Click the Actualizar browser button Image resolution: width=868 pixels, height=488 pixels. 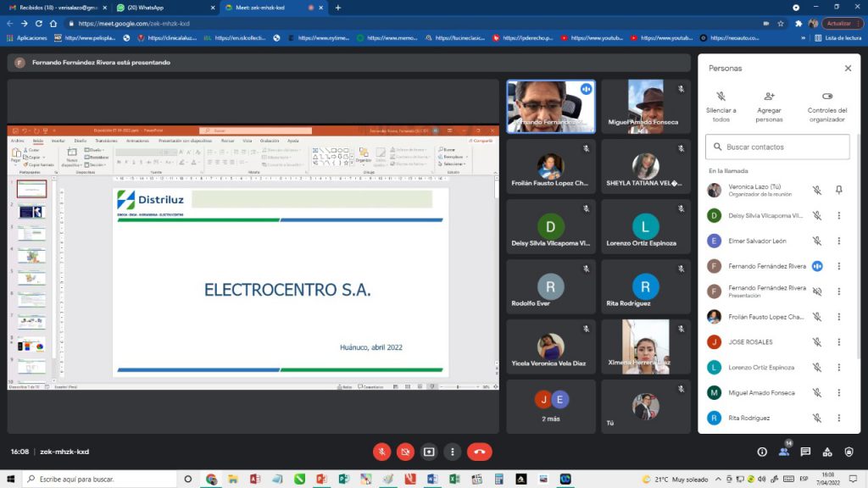tap(838, 24)
